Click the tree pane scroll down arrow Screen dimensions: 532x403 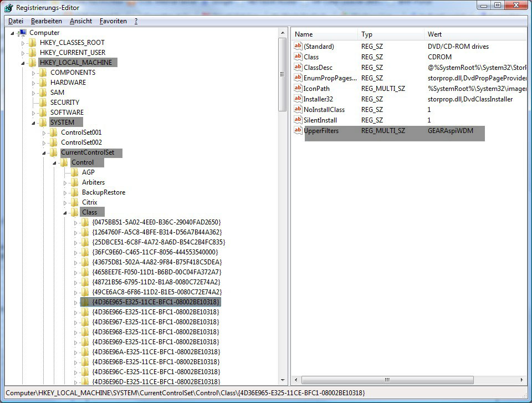point(283,380)
